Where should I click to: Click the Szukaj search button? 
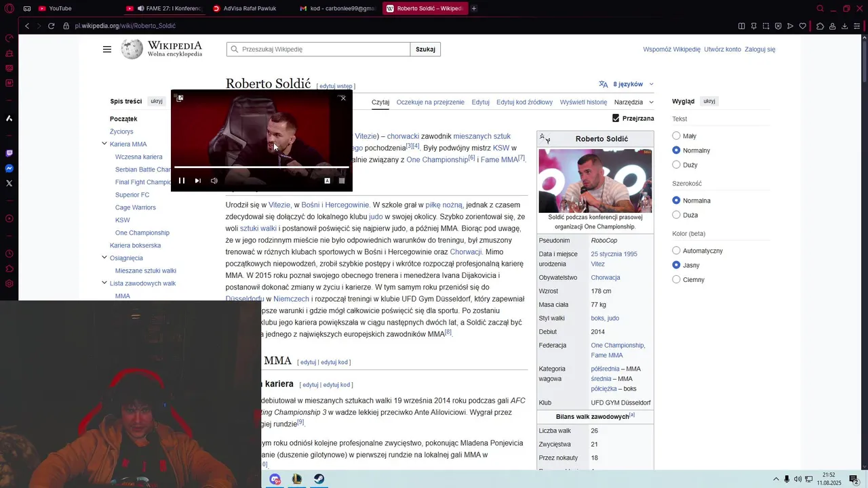pyautogui.click(x=425, y=49)
